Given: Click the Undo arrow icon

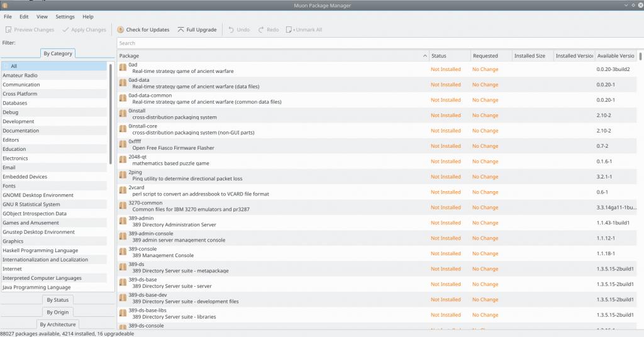Looking at the screenshot, I should (231, 30).
